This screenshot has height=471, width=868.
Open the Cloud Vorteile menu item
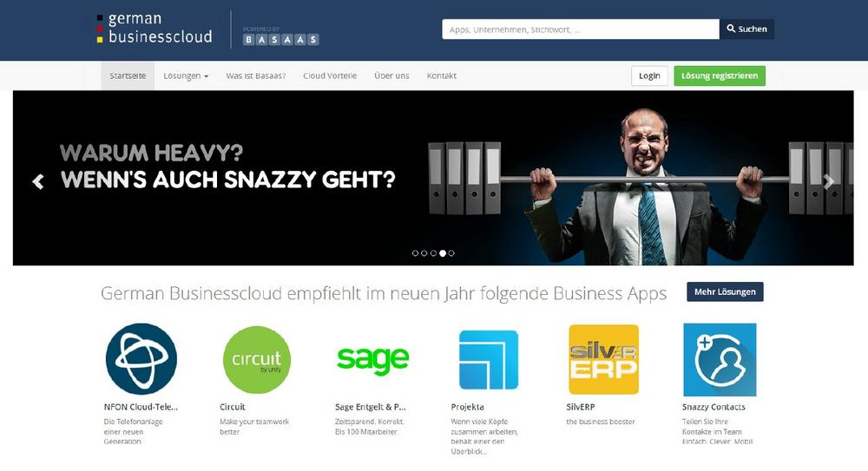click(330, 75)
